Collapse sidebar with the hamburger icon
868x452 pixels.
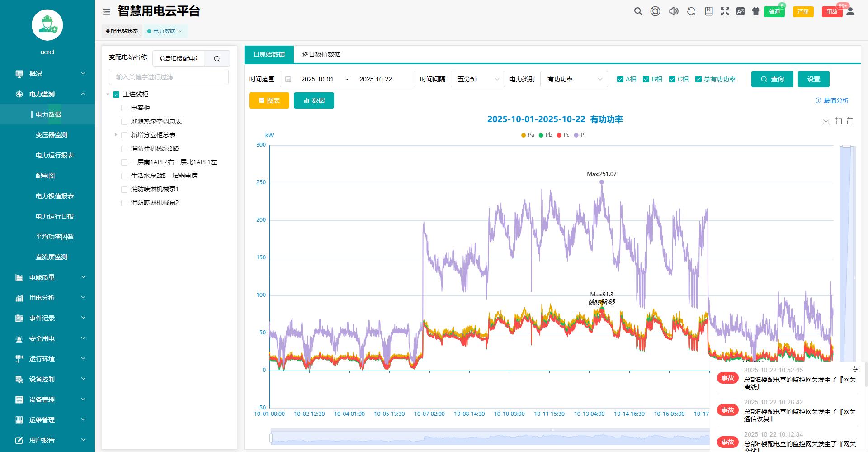click(x=107, y=12)
